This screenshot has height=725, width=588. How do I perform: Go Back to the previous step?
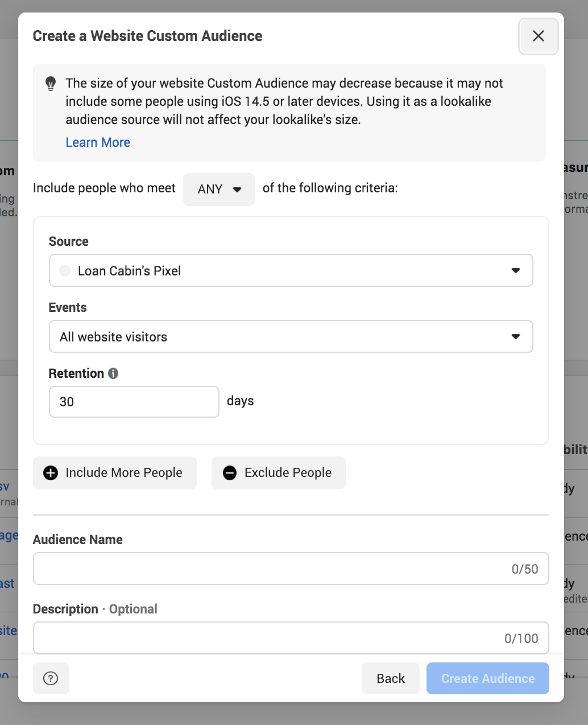(x=391, y=678)
